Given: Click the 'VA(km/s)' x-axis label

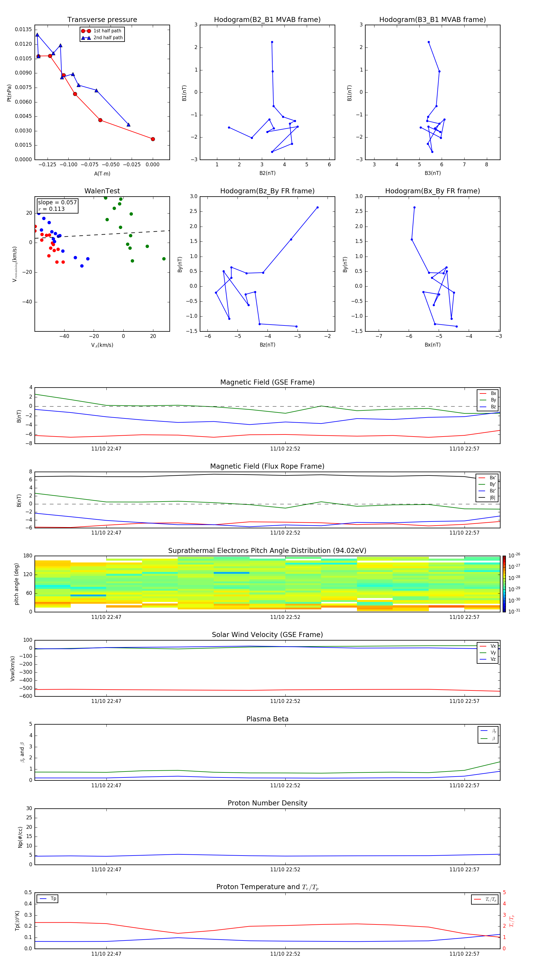Looking at the screenshot, I should coord(102,345).
